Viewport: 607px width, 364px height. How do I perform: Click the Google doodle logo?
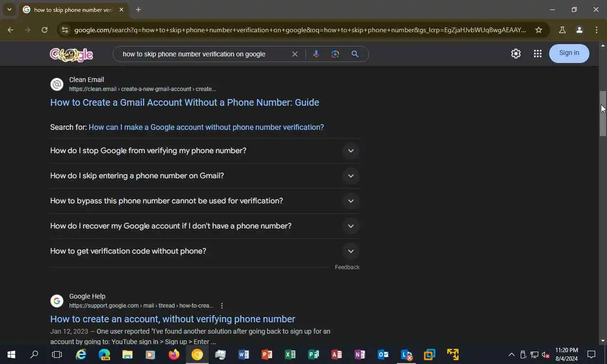pos(72,54)
